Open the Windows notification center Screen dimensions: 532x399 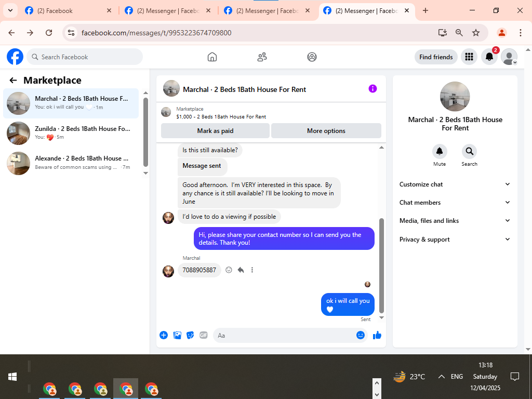point(515,376)
